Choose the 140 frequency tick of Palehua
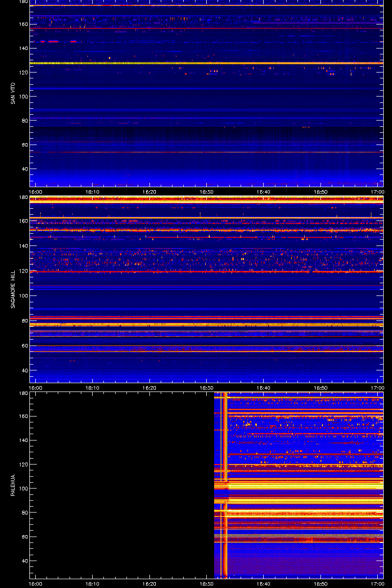This screenshot has height=588, width=392. pyautogui.click(x=23, y=441)
